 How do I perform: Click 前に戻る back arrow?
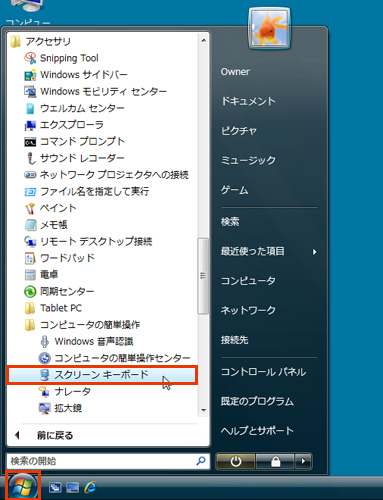coord(17,435)
